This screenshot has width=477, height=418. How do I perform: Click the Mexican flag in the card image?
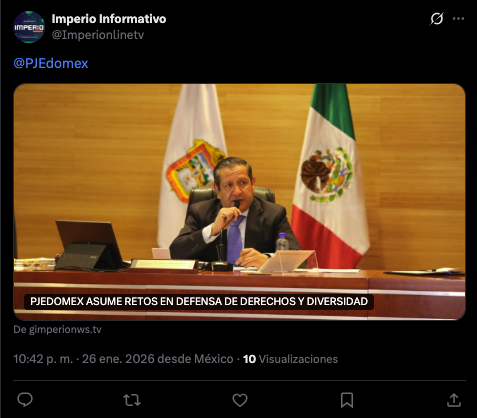point(330,175)
